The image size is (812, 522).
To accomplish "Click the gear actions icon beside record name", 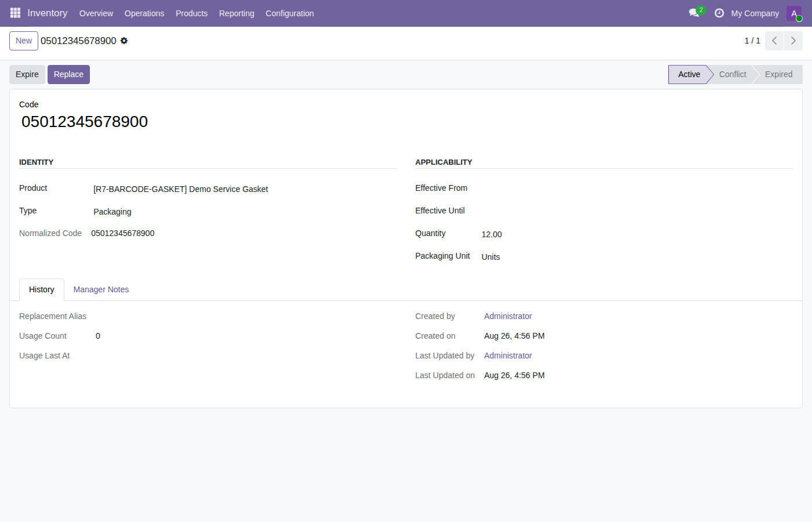I will pyautogui.click(x=124, y=41).
